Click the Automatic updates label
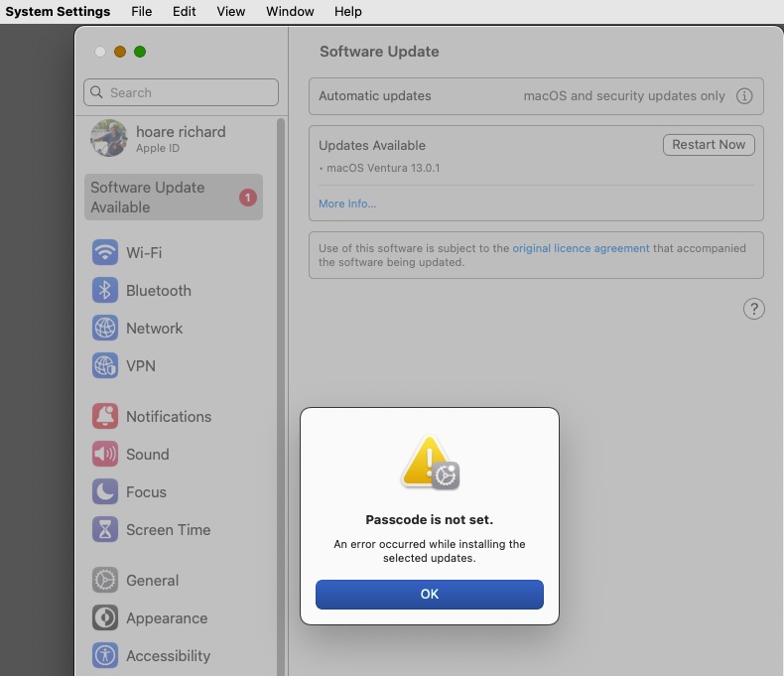 (x=375, y=95)
